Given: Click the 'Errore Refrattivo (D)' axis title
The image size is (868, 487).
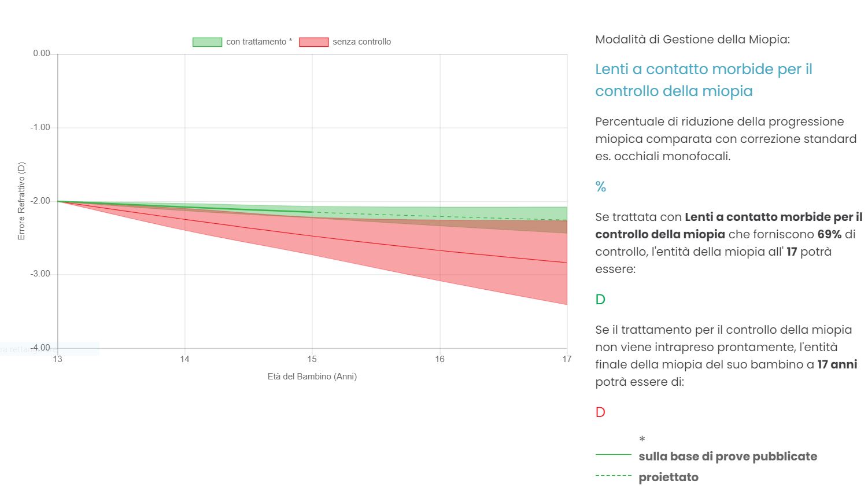Looking at the screenshot, I should (21, 201).
